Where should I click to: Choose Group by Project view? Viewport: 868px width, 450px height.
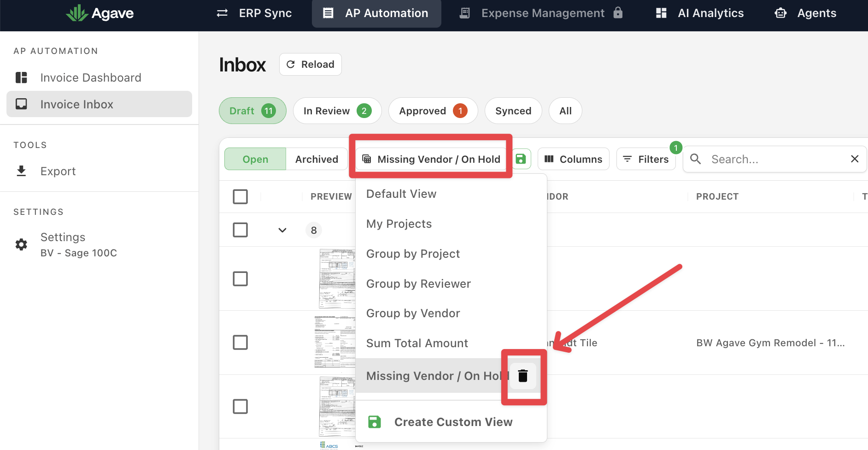[451, 254]
